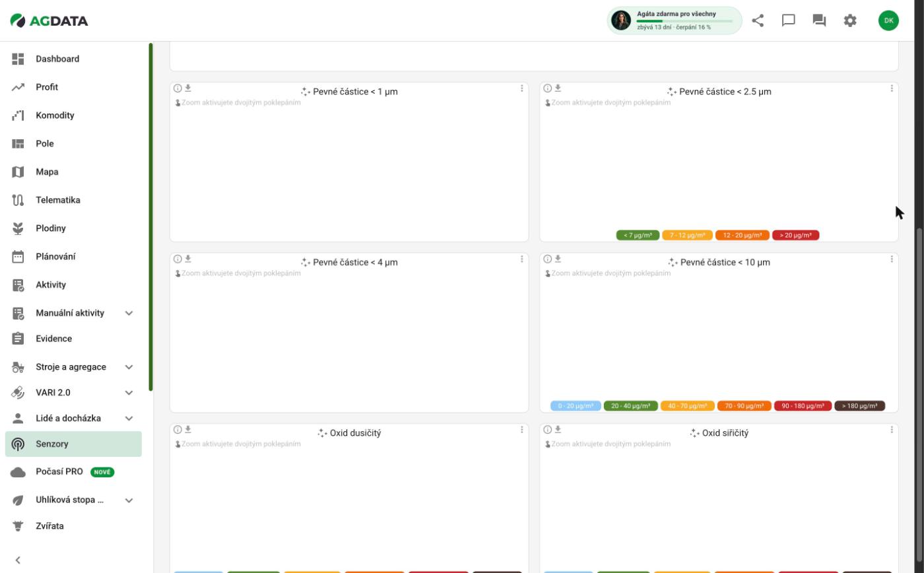Open the Pole section

[x=73, y=143]
